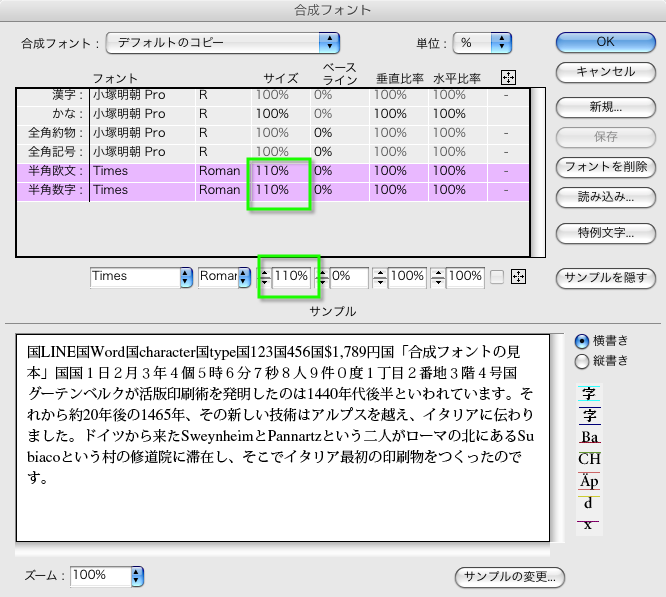Screen dimensions: 666x597
Task: Click the font list vertical scrollbar
Action: click(x=538, y=172)
